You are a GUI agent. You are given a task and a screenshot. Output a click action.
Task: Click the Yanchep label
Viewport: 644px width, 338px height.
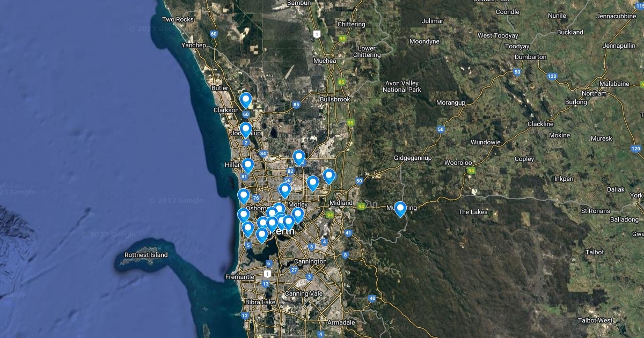(194, 45)
